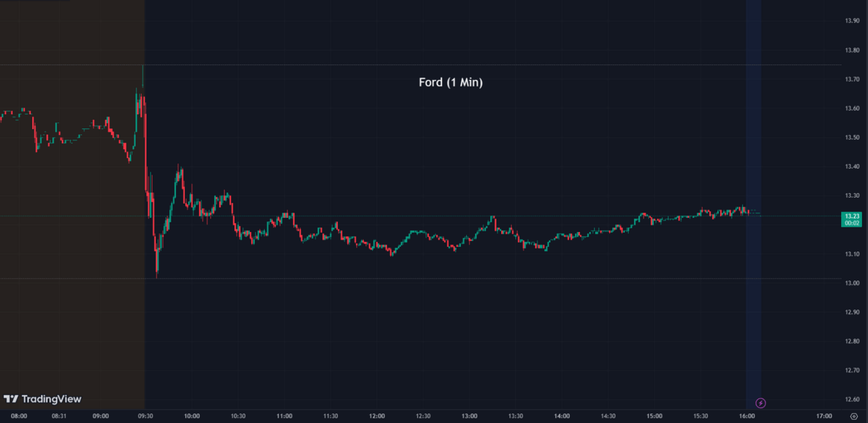Click the 13.10 price axis label
This screenshot has width=868, height=423.
[x=852, y=254]
